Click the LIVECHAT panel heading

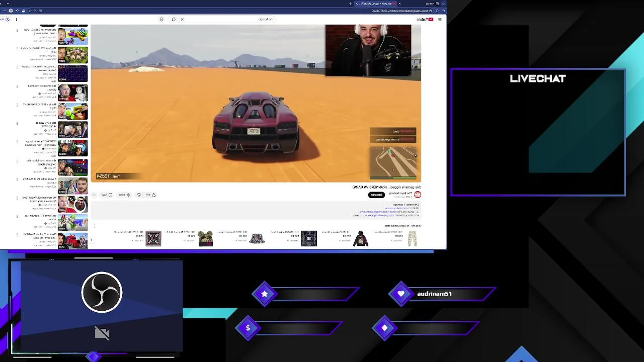click(538, 78)
